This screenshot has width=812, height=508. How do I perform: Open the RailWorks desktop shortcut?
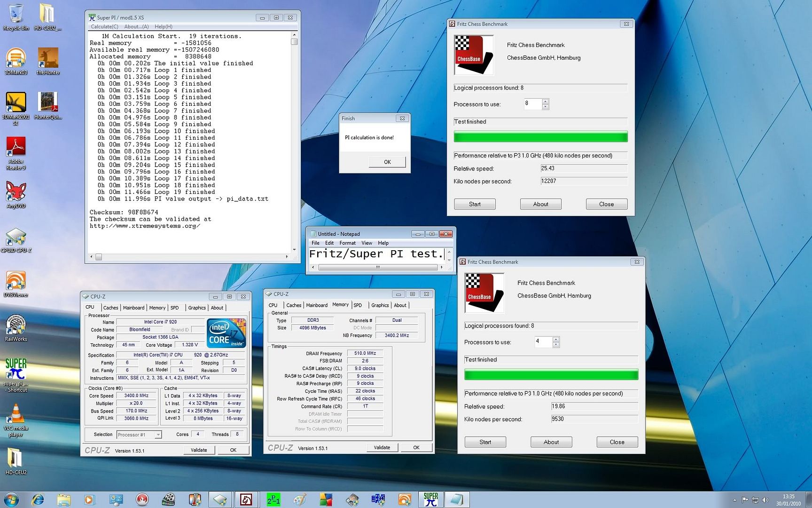coord(16,328)
